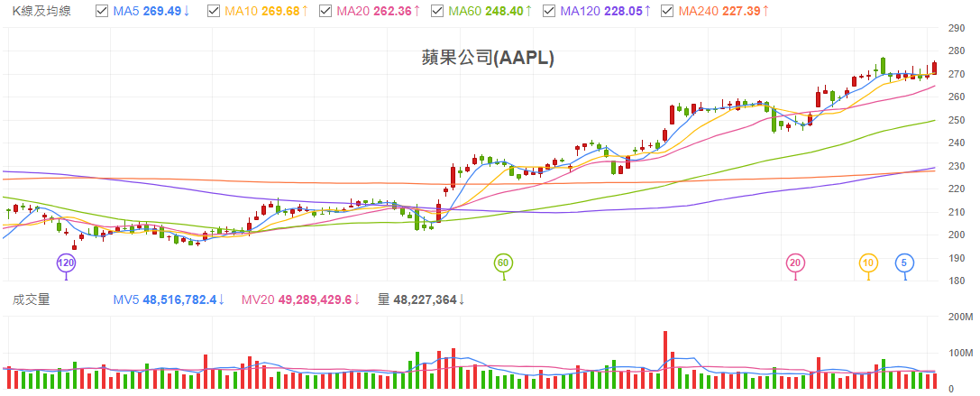This screenshot has height=396, width=980.
Task: Select the yellow 10 circle marker
Action: (x=868, y=262)
